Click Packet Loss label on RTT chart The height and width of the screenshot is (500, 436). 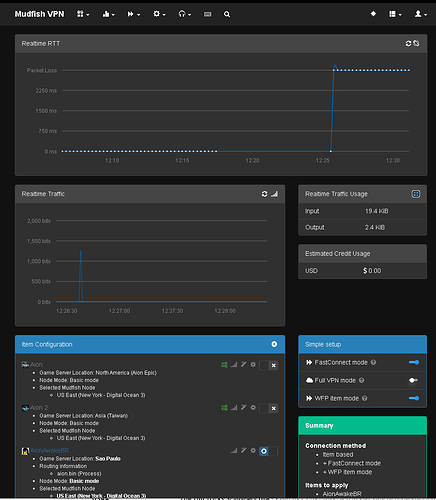click(42, 70)
